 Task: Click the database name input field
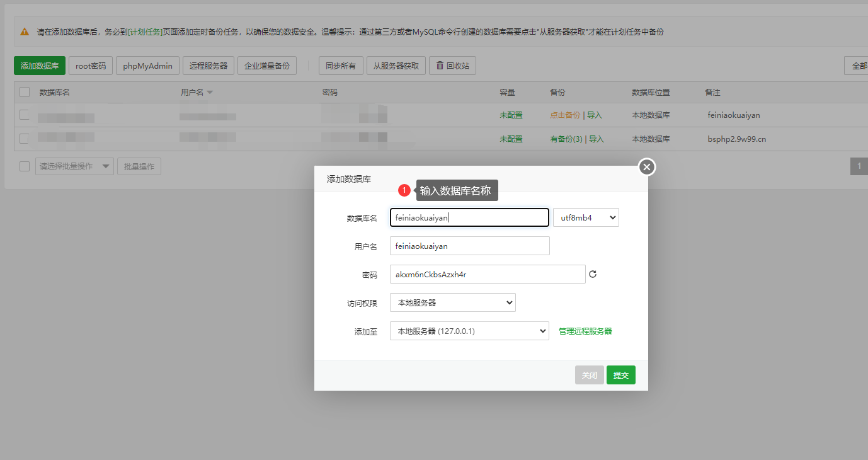(x=469, y=217)
